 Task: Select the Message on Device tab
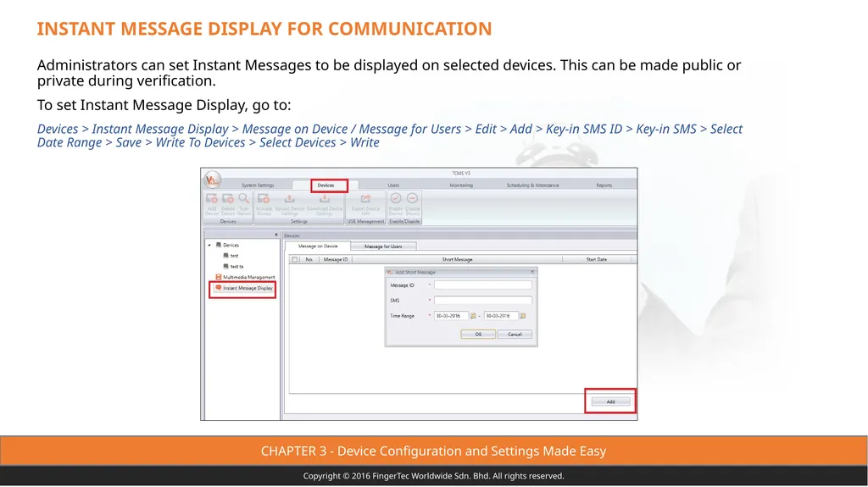click(x=318, y=246)
